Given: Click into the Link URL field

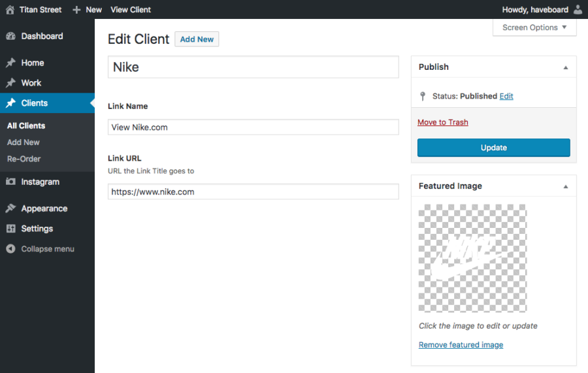Looking at the screenshot, I should pyautogui.click(x=253, y=192).
